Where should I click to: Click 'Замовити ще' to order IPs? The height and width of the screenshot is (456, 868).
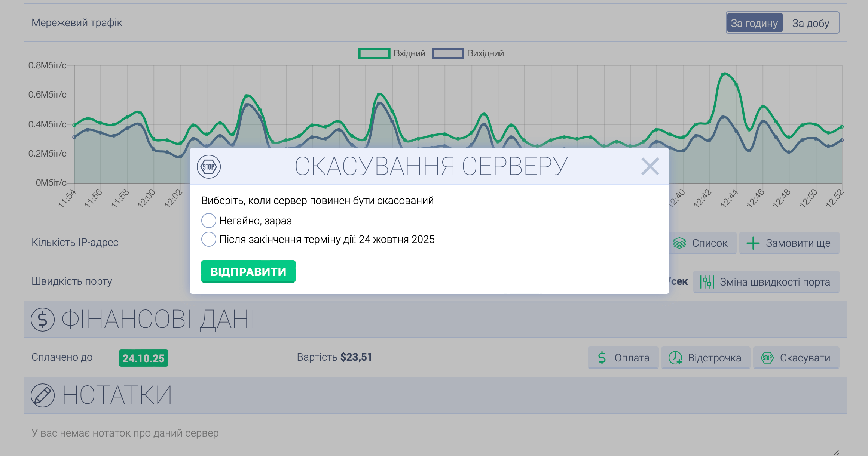click(x=789, y=243)
